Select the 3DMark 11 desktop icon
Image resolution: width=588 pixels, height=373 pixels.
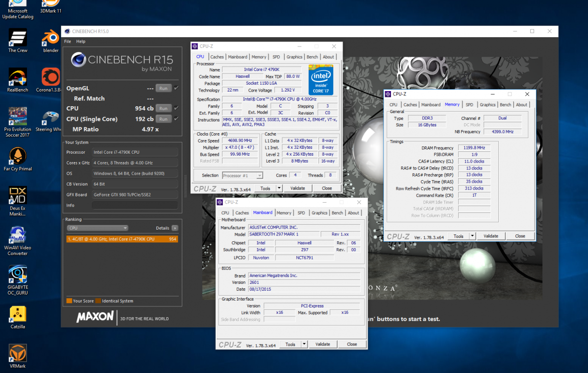click(50, 7)
